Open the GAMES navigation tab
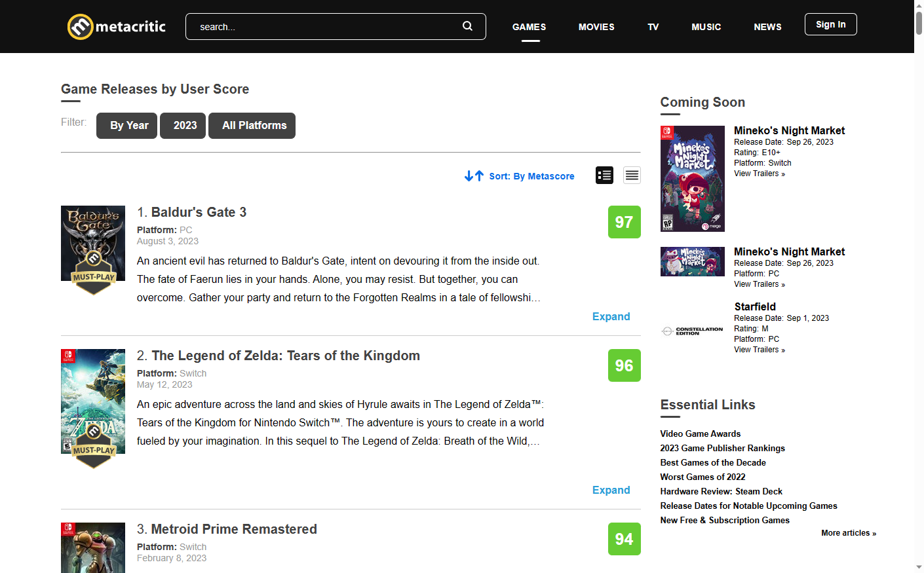This screenshot has height=573, width=924. coord(529,27)
